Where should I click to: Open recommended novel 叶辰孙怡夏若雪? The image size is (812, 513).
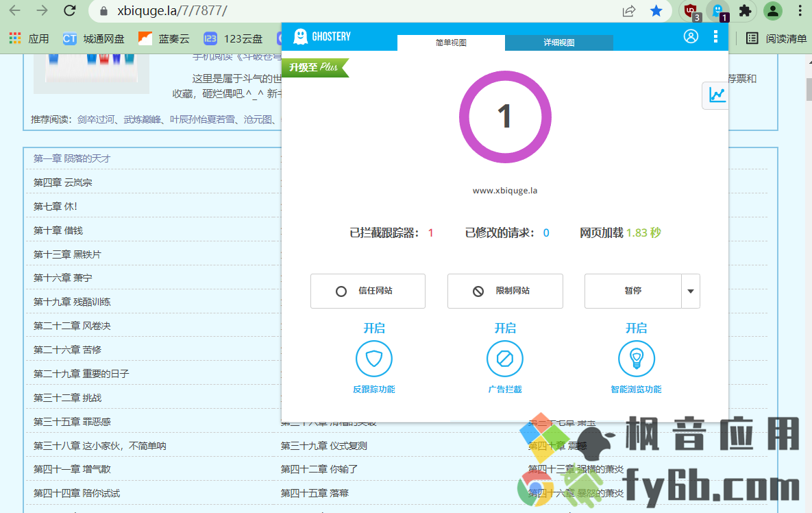tap(202, 120)
